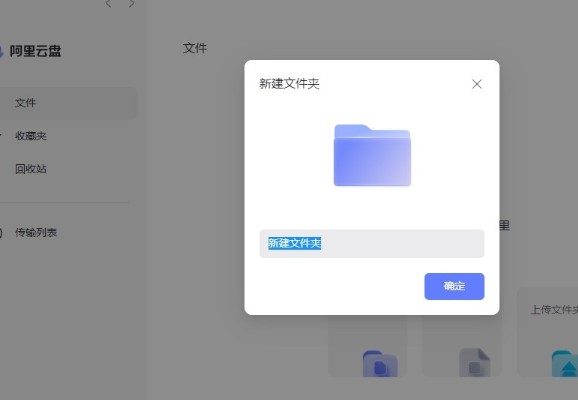Click the highlighted 新建文件夹 text in the input
Viewport: 578px width, 400px height.
tap(295, 243)
